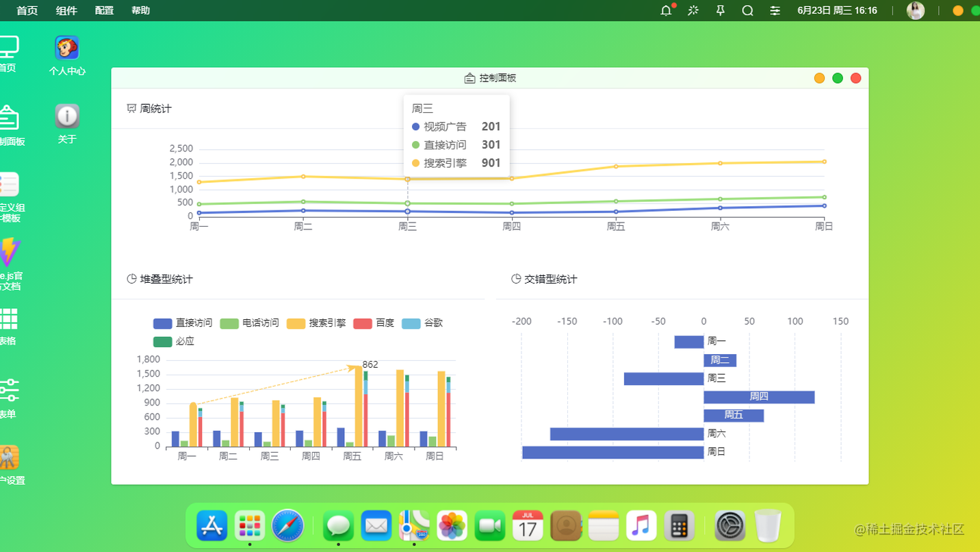This screenshot has height=552, width=980.
Task: Click the control sliders icon in the menu bar
Action: point(775,10)
